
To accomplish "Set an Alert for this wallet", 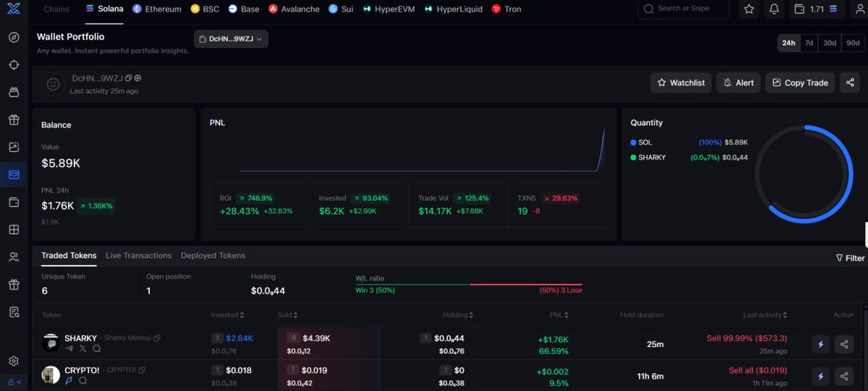I will point(739,82).
